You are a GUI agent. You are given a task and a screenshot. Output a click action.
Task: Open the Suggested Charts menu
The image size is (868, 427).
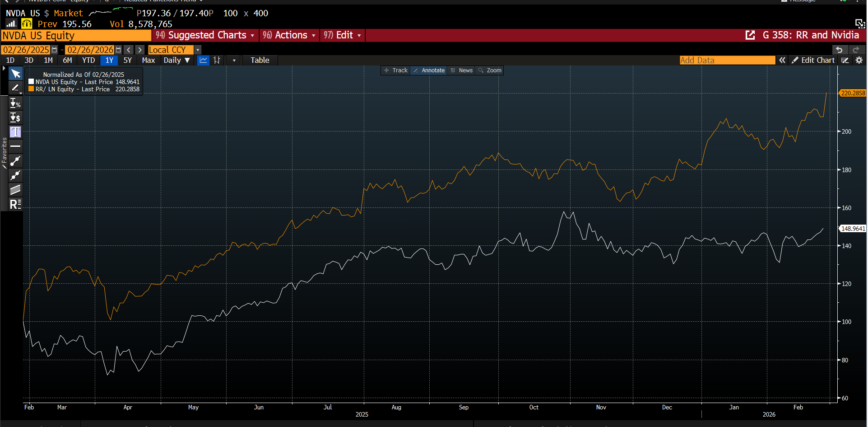click(205, 35)
